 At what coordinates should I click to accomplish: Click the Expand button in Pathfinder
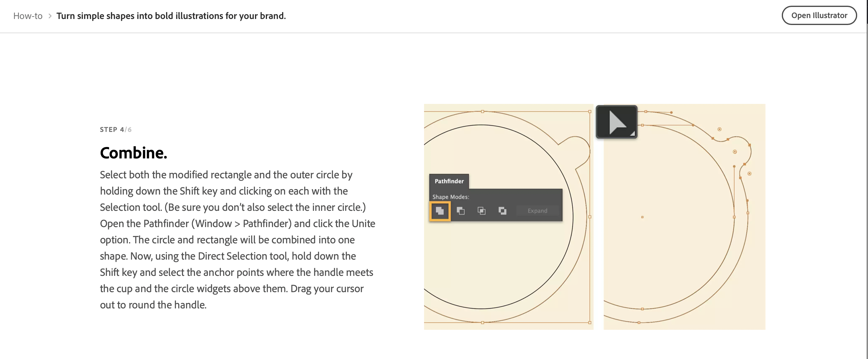pyautogui.click(x=537, y=211)
